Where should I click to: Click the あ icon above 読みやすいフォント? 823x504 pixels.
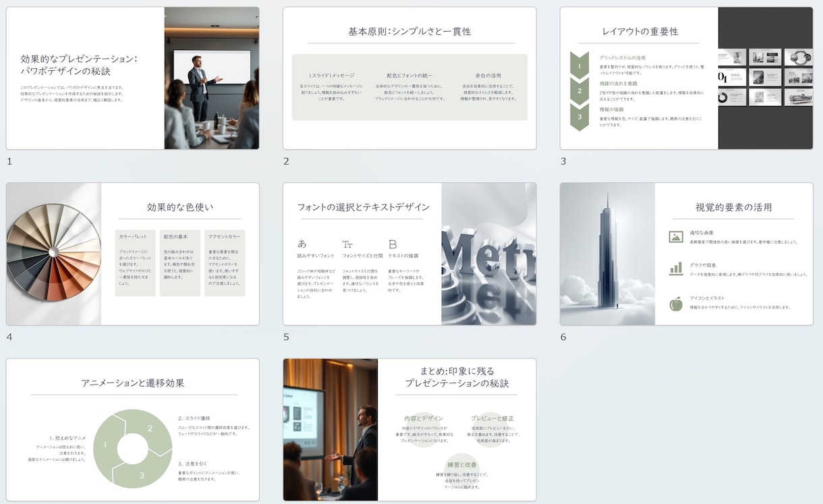point(302,244)
